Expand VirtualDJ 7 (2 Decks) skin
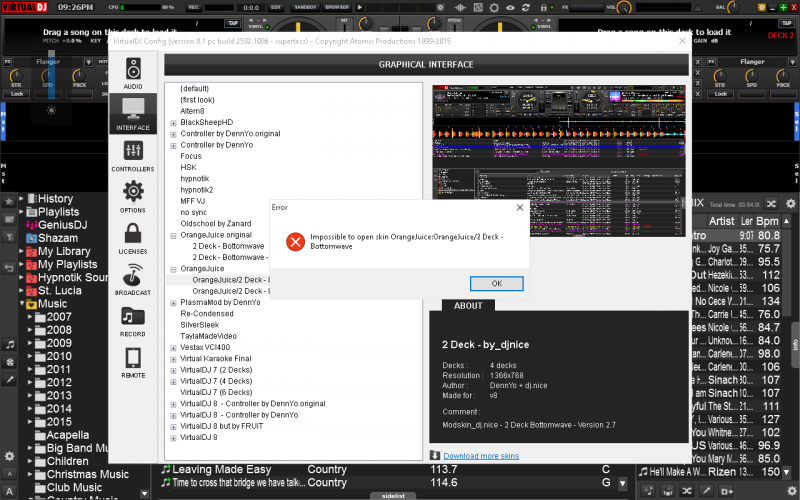Screen dimensions: 800x500 tap(173, 370)
